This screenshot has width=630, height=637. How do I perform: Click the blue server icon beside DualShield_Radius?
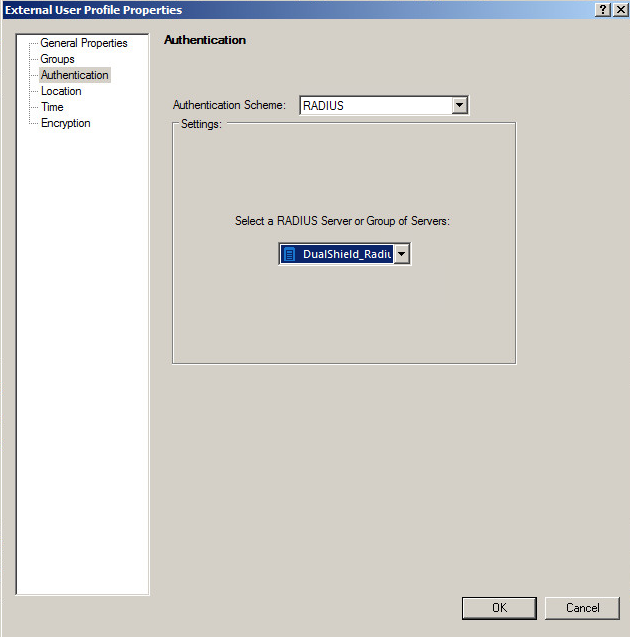point(289,254)
